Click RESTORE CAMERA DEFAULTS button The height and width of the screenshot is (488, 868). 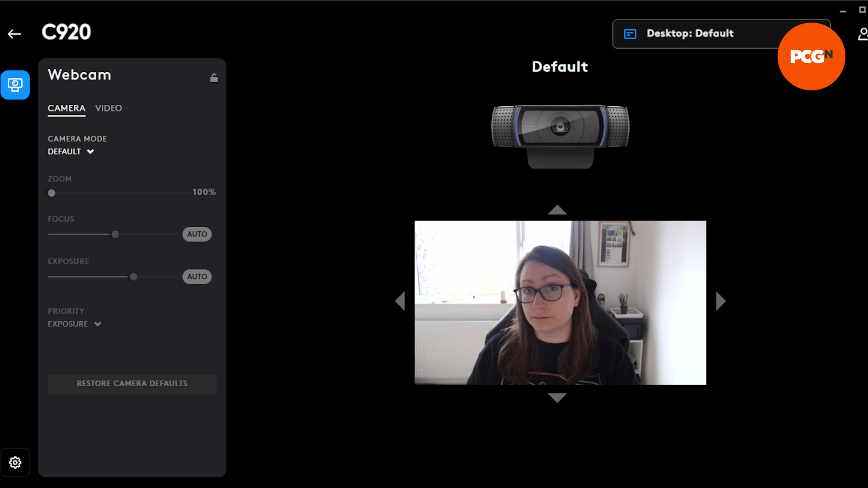(132, 383)
